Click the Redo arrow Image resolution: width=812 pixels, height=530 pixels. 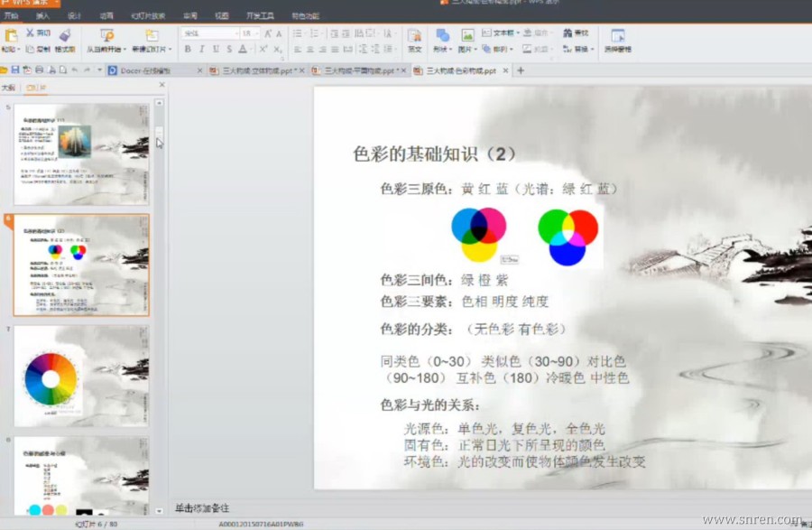pyautogui.click(x=87, y=70)
